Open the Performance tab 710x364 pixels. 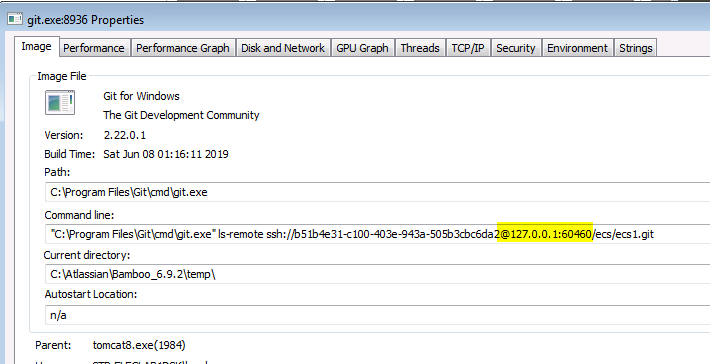[94, 48]
